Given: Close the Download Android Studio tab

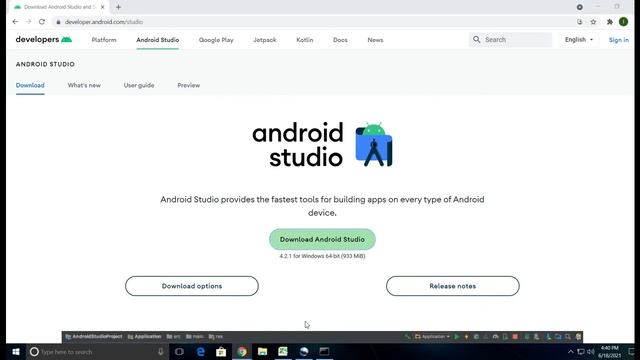Looking at the screenshot, I should (103, 7).
